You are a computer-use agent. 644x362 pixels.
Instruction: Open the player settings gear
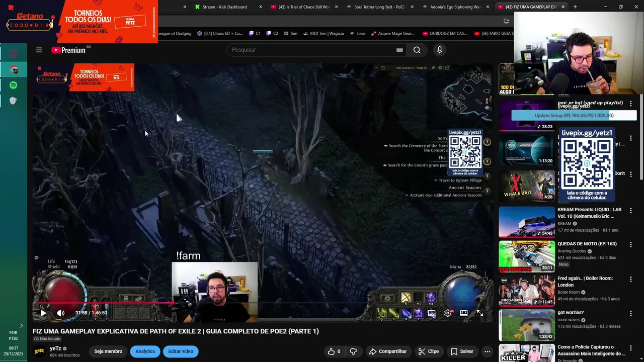[x=448, y=313]
